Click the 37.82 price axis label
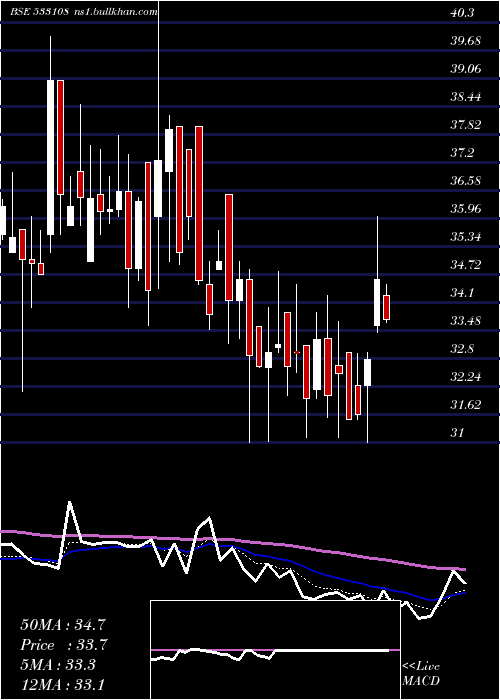The image size is (500, 700). 465,125
